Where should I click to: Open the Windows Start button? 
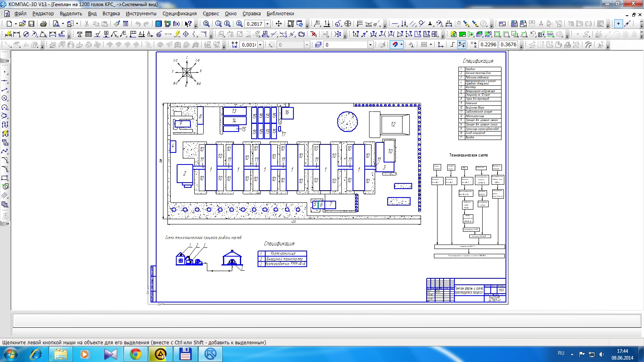11,354
